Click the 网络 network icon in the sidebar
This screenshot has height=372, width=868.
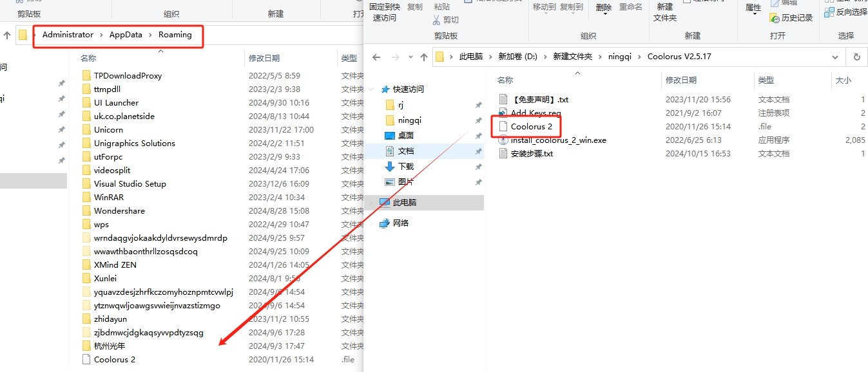(385, 223)
